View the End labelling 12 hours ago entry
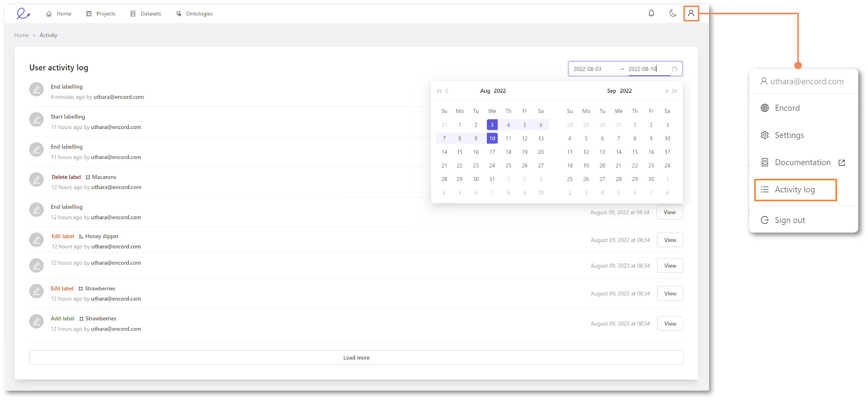This screenshot has width=868, height=400. (x=669, y=212)
